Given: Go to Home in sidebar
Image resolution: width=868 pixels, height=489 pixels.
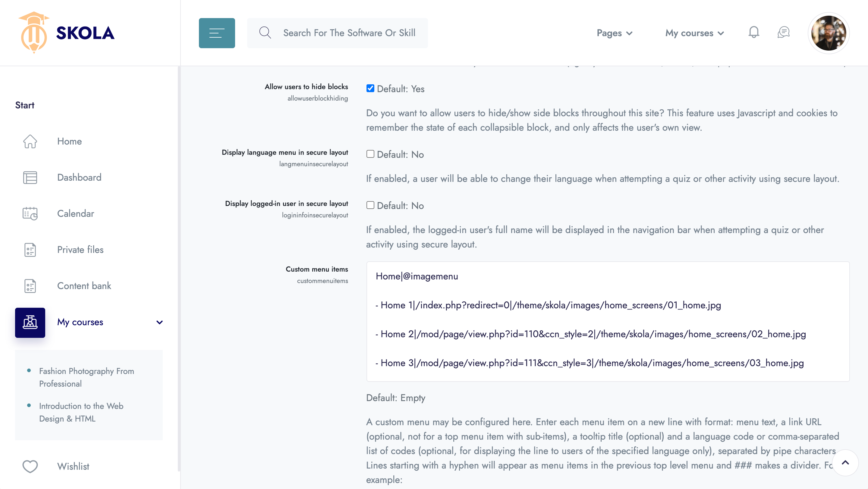Looking at the screenshot, I should coord(69,141).
